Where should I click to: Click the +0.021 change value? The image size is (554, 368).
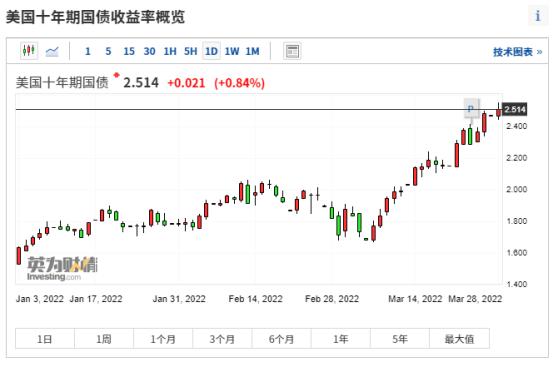click(186, 83)
